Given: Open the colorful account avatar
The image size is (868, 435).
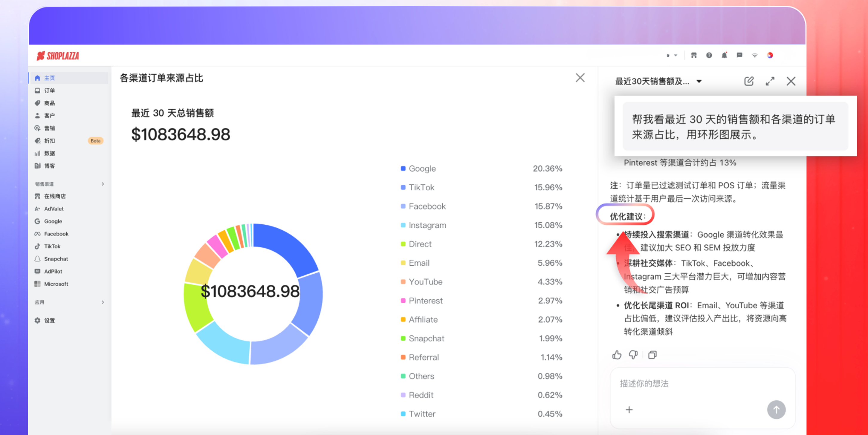Looking at the screenshot, I should [x=770, y=55].
